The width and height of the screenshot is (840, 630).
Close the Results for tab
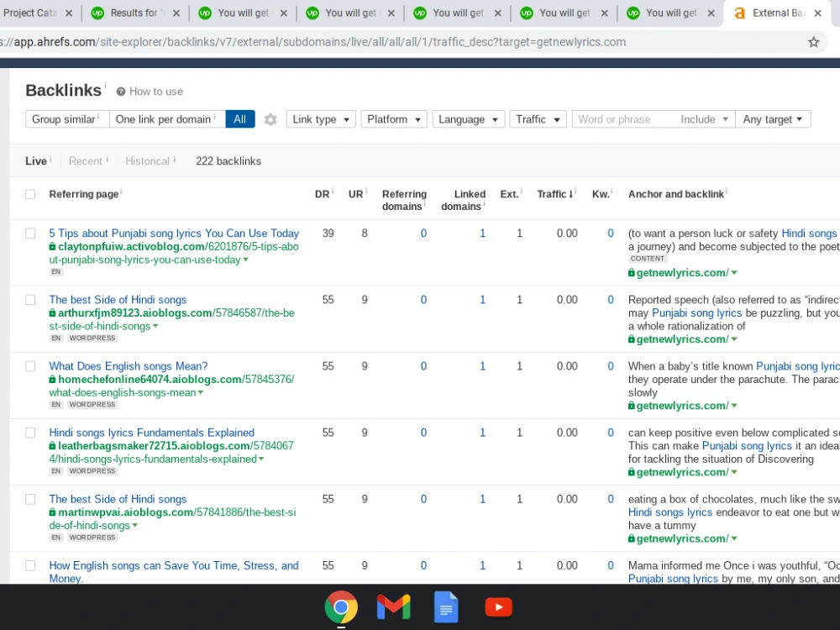pyautogui.click(x=176, y=13)
